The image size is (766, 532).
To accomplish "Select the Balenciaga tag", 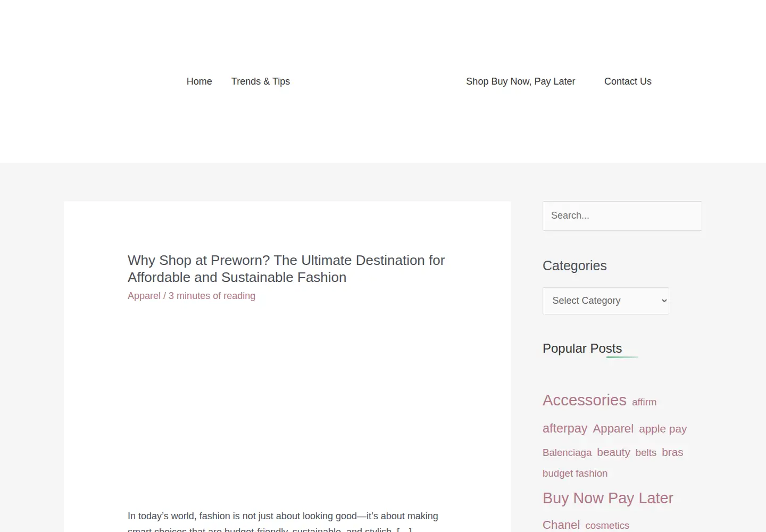I will [567, 453].
